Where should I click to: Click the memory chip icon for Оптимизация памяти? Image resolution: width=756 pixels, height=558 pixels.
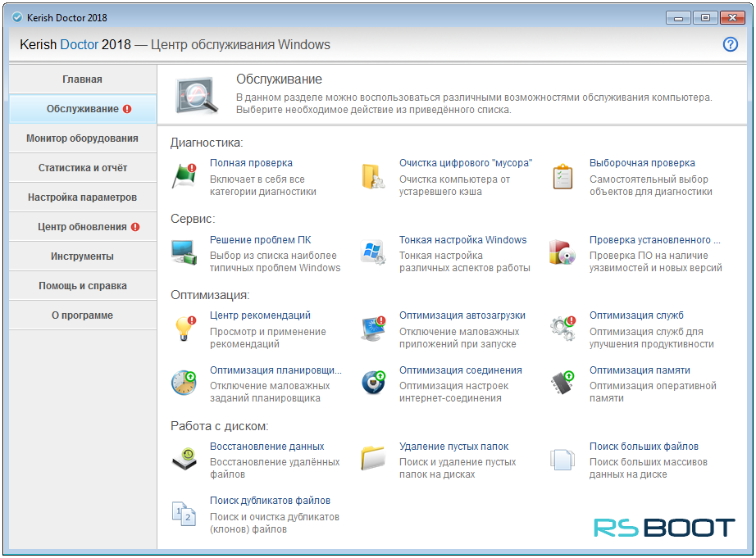pos(562,383)
